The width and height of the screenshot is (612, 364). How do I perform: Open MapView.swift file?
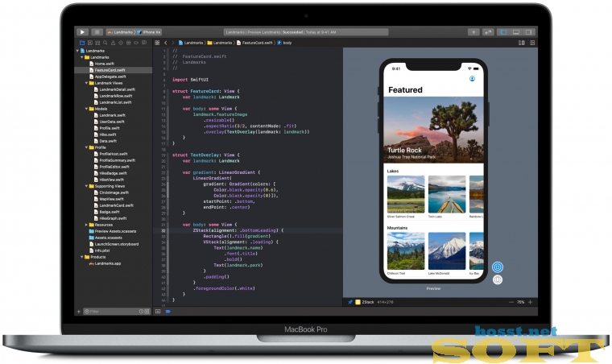click(109, 199)
